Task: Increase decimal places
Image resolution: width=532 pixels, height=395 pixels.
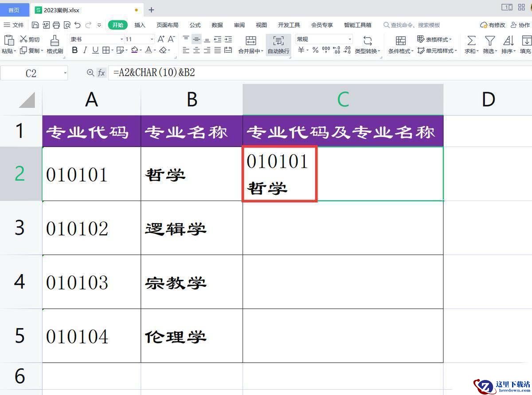Action: 336,50
